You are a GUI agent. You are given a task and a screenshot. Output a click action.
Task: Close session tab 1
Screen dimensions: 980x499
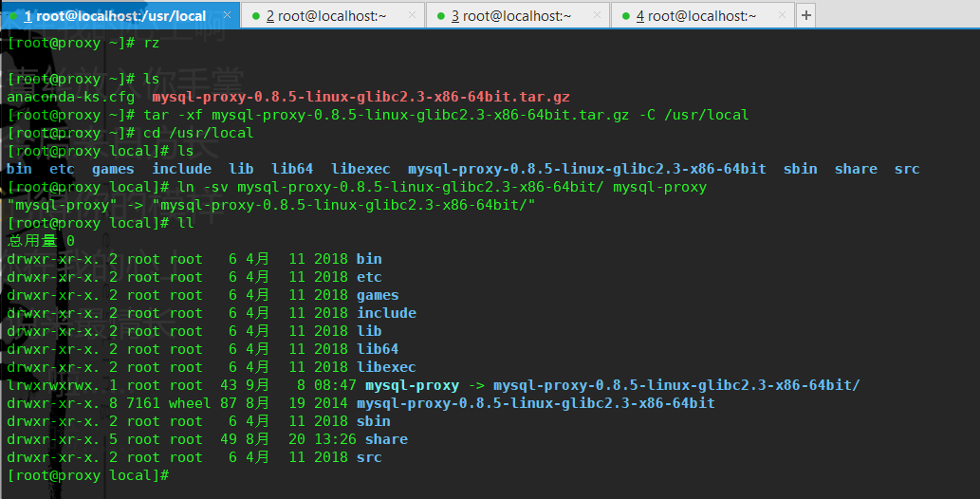[x=227, y=15]
